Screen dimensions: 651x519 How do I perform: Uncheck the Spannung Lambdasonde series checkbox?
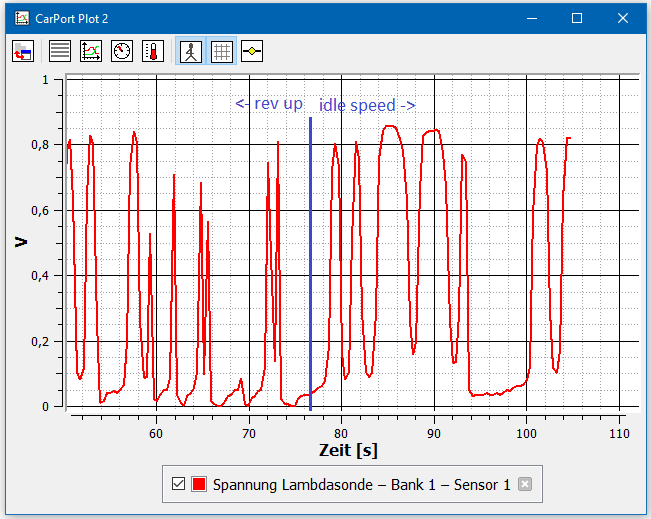(x=179, y=485)
